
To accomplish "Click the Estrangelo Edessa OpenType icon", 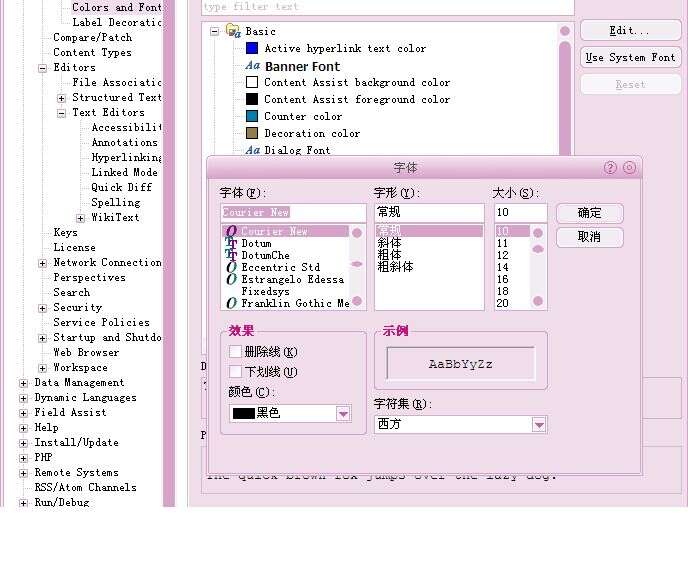I will (232, 279).
